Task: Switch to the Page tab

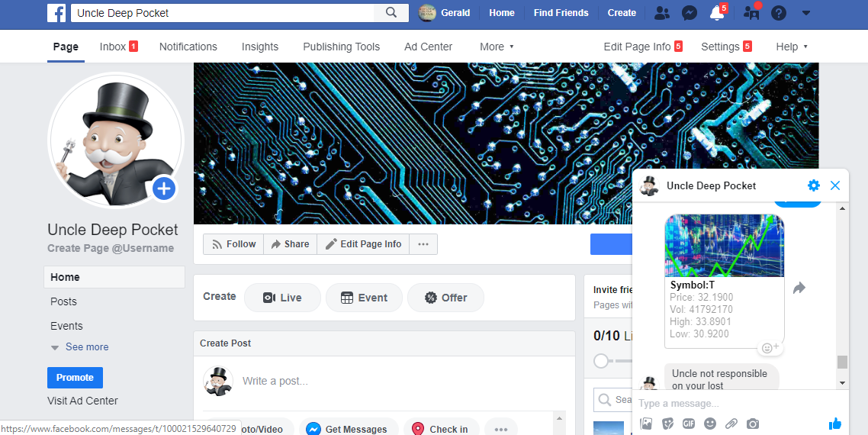Action: click(66, 47)
